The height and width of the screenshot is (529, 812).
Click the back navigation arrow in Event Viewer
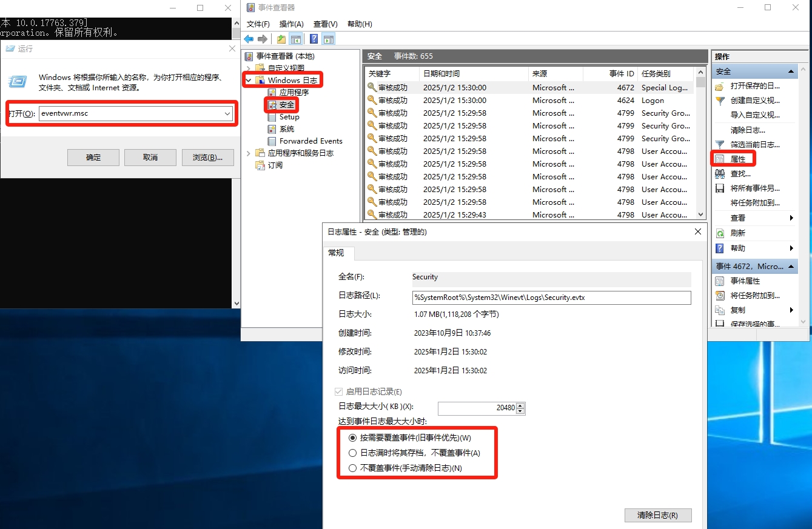[248, 39]
